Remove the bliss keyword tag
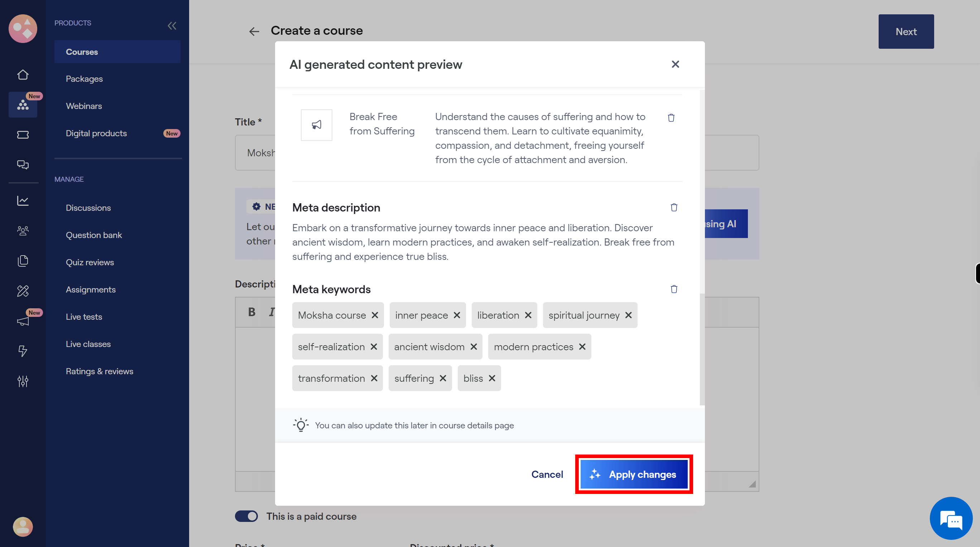This screenshot has height=547, width=980. pos(492,377)
